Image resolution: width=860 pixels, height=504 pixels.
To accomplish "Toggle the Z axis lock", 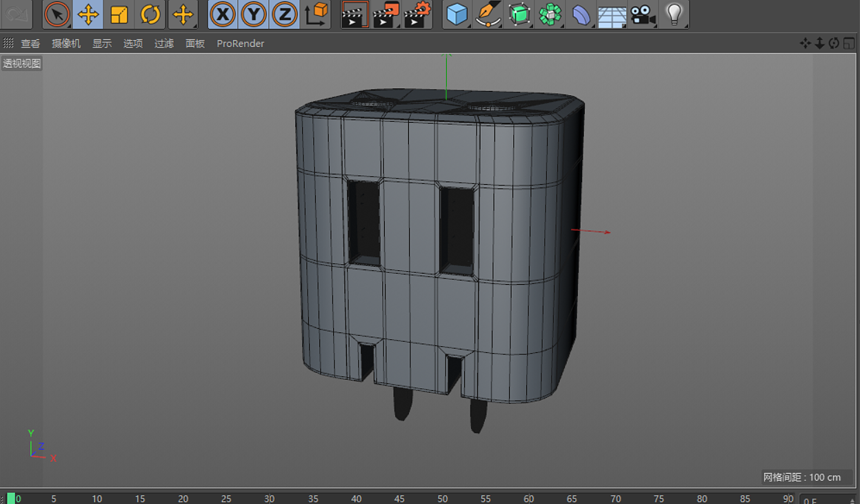I will pos(285,14).
